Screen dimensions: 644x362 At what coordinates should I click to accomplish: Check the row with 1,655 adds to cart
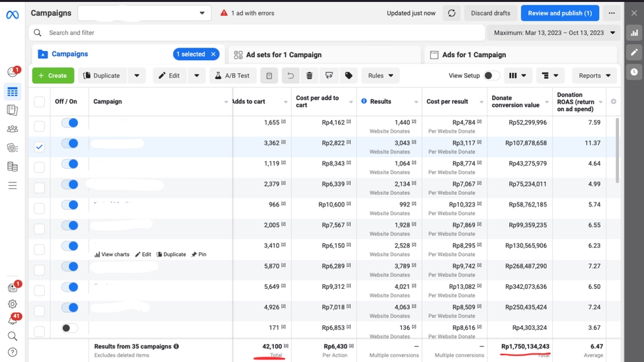coord(39,126)
